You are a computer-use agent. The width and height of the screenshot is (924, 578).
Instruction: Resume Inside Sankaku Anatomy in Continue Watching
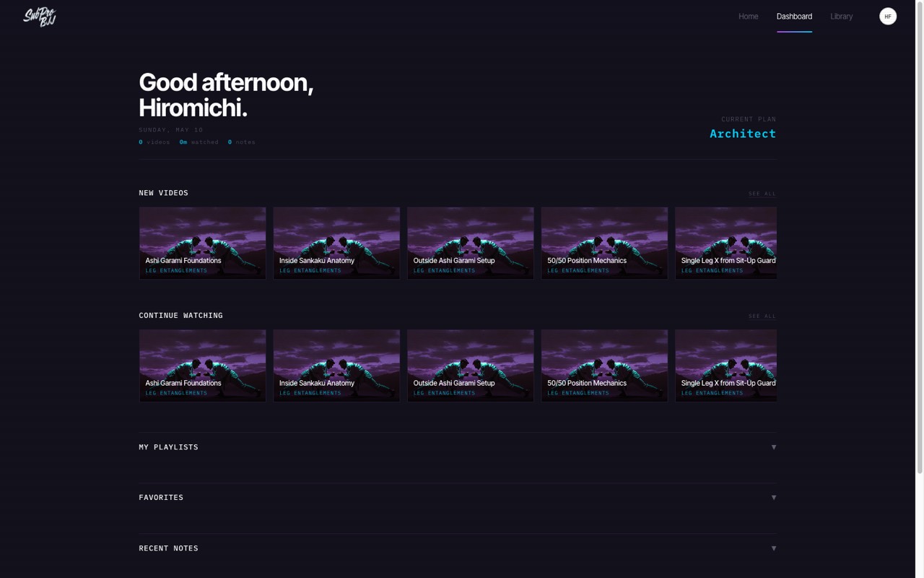336,366
